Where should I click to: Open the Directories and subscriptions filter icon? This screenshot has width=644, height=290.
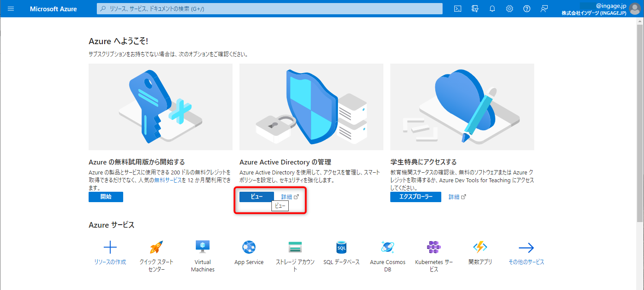tap(475, 9)
